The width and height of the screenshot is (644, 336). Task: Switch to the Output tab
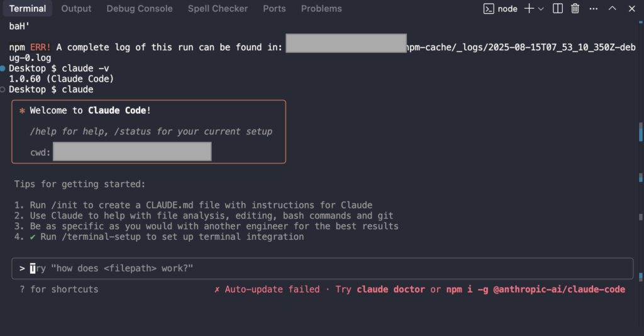point(76,9)
